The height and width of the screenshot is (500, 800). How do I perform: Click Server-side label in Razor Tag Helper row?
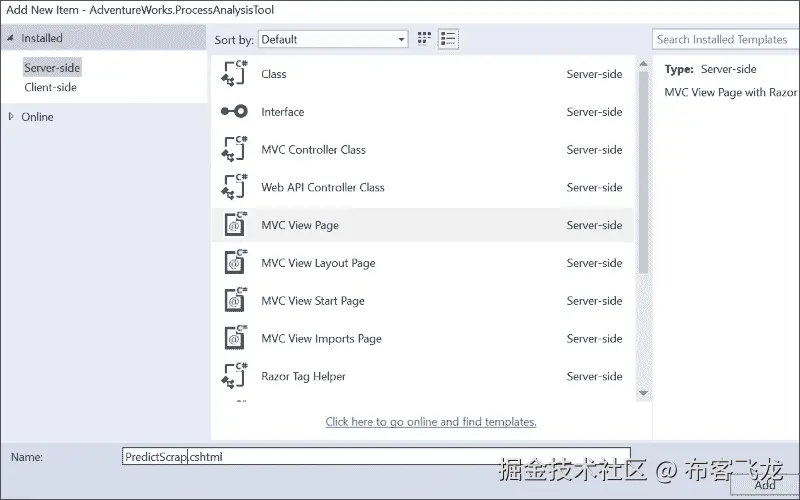pos(594,376)
